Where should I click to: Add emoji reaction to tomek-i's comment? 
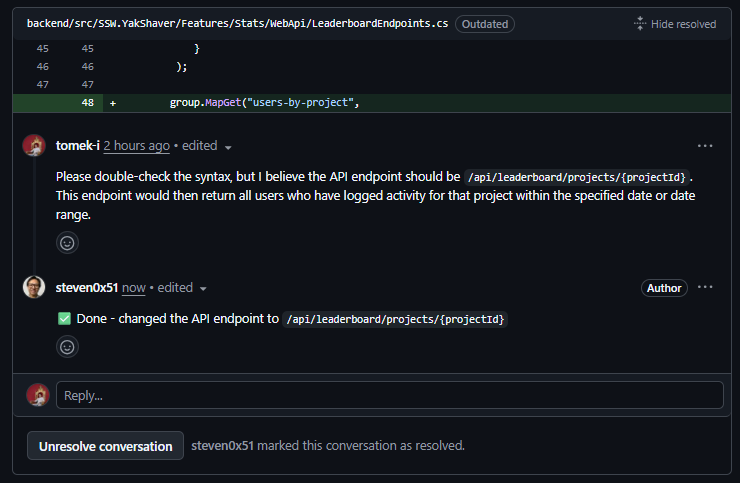pos(67,242)
